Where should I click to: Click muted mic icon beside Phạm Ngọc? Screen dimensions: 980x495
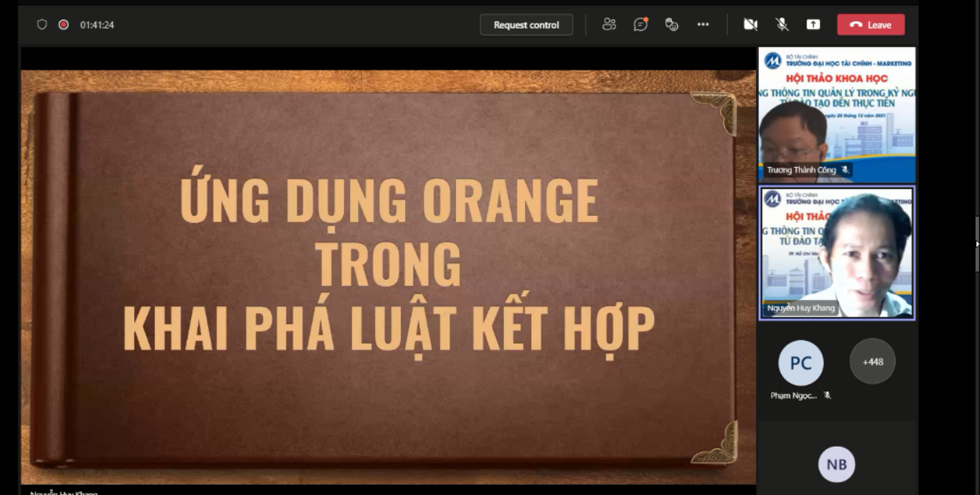tap(827, 396)
